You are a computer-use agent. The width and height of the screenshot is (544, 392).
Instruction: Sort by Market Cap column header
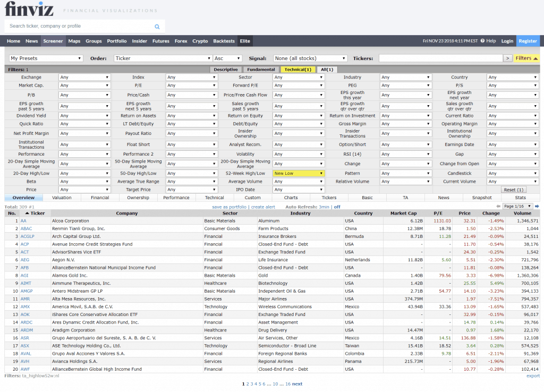(x=404, y=214)
